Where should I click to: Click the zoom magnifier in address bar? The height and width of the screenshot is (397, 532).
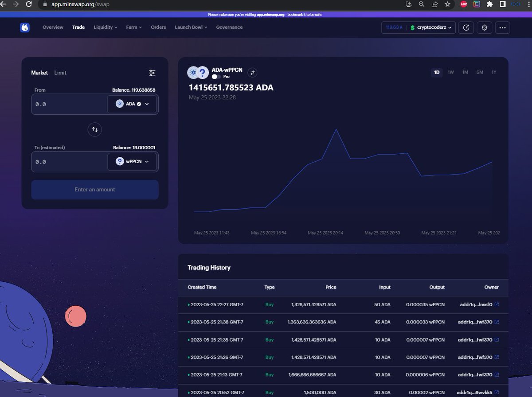coord(422,4)
